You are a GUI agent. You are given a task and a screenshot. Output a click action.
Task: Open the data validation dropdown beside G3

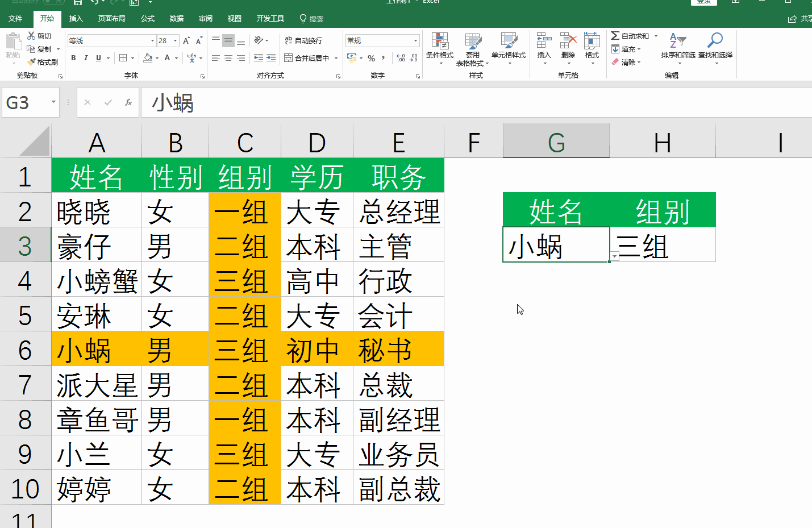click(614, 256)
